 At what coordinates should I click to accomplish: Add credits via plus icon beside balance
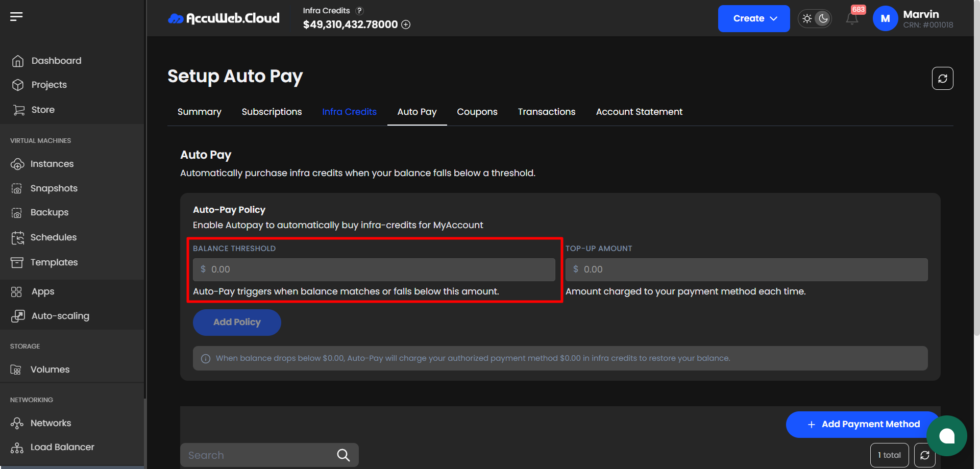(406, 24)
